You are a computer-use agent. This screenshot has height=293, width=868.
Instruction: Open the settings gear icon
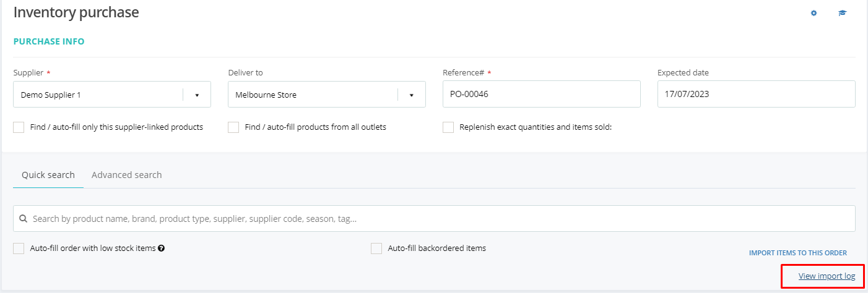coord(814,13)
